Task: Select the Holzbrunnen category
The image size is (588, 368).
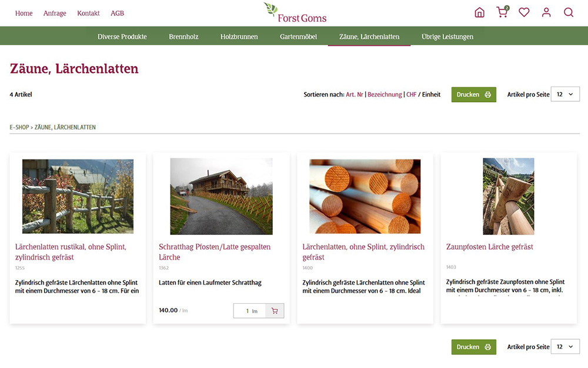Action: coord(239,37)
